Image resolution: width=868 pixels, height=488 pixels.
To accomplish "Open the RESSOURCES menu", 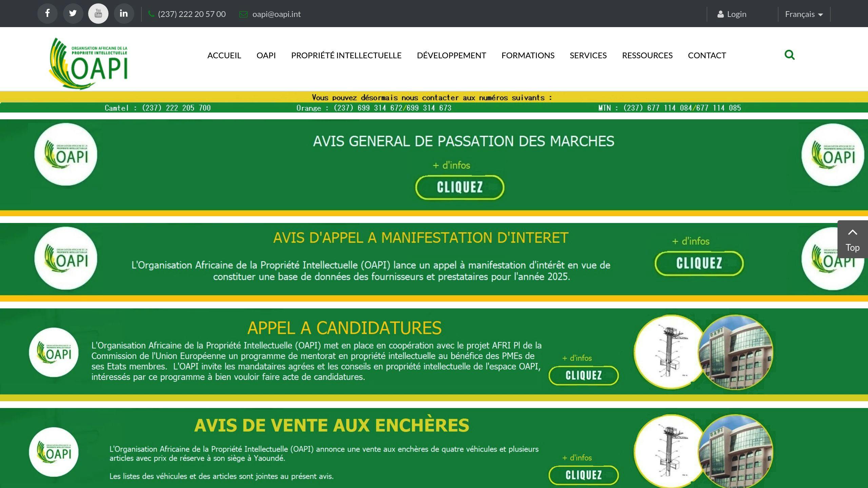I will tap(647, 55).
